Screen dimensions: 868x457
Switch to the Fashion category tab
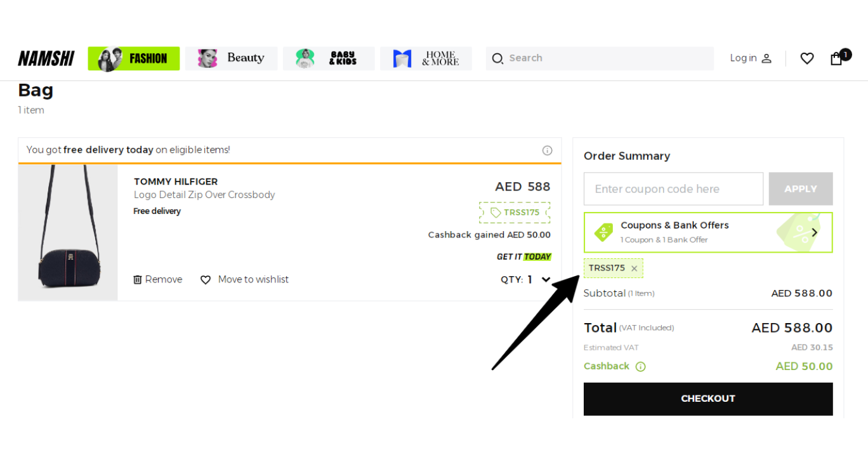click(133, 58)
